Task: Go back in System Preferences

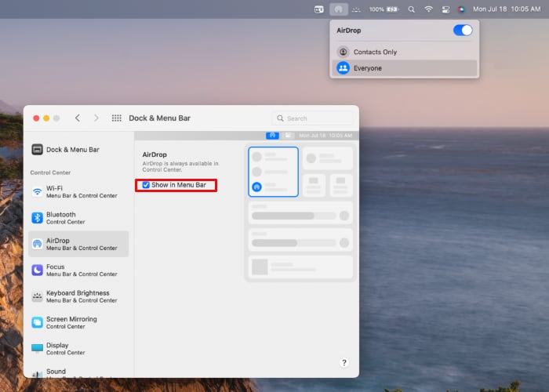Action: click(78, 118)
